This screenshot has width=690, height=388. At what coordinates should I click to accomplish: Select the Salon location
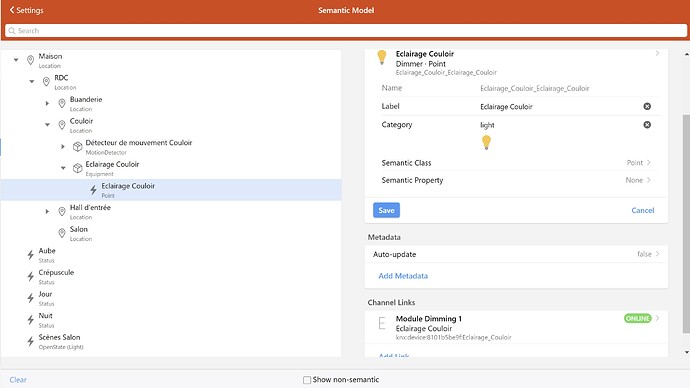(x=171, y=233)
